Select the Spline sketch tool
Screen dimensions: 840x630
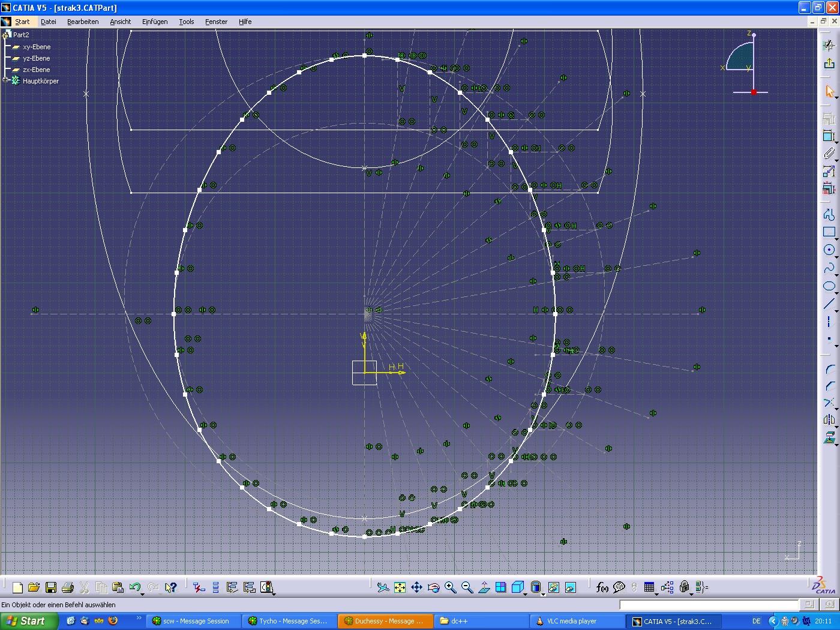point(829,268)
